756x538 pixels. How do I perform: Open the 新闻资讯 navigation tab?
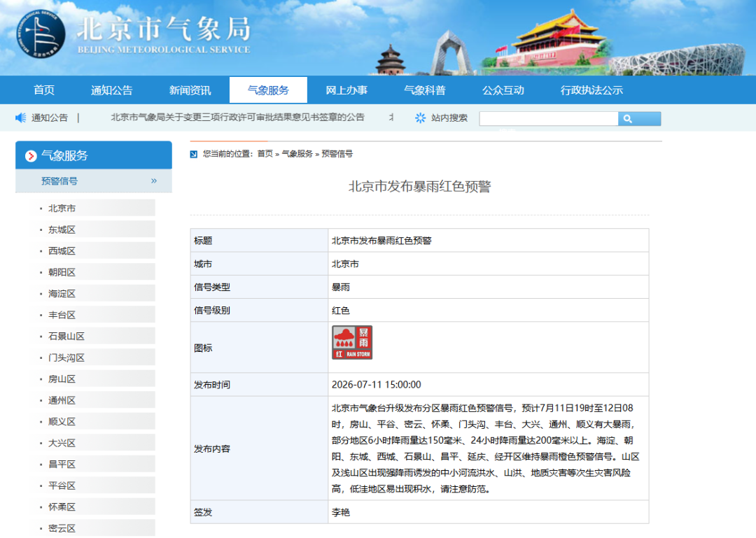click(x=190, y=90)
